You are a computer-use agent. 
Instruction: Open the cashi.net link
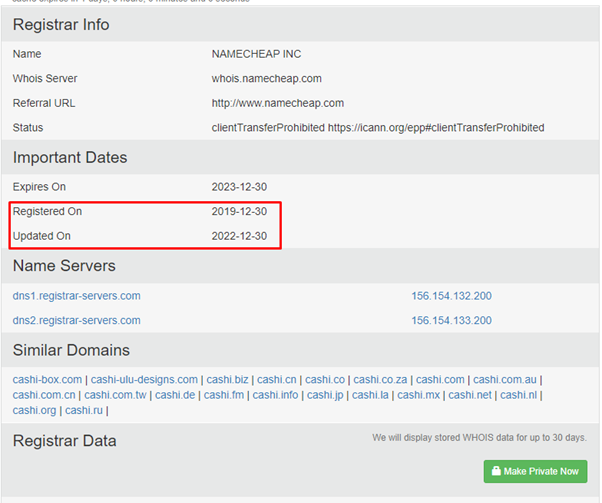[x=470, y=395]
